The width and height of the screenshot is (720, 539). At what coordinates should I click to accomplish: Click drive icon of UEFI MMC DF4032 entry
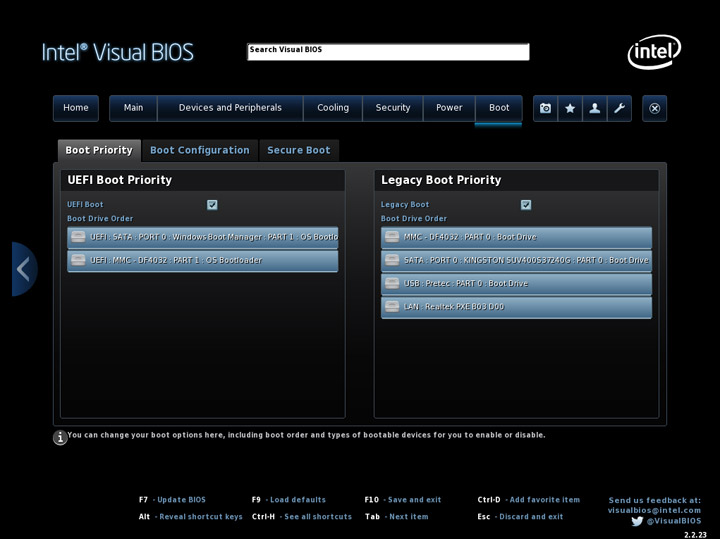pos(78,260)
